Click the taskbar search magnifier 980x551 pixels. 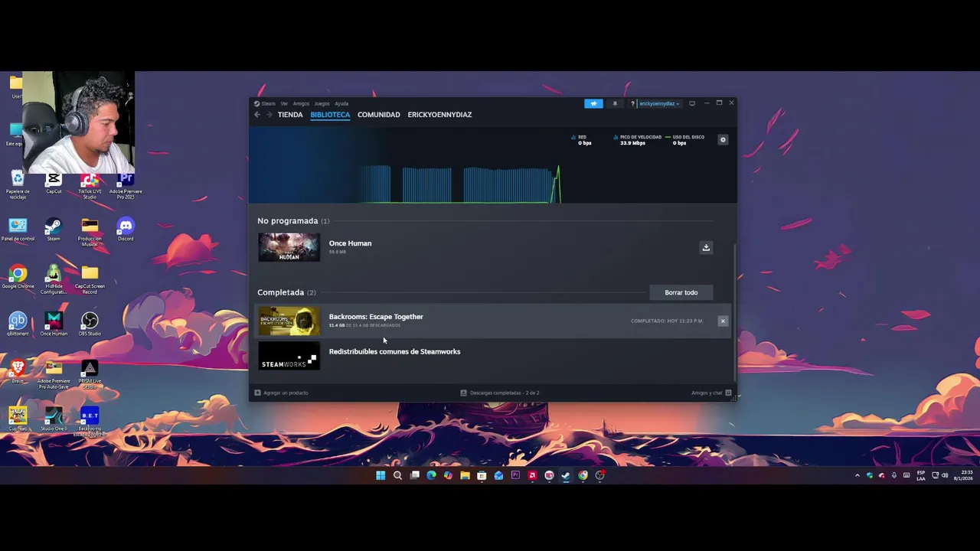click(x=397, y=475)
